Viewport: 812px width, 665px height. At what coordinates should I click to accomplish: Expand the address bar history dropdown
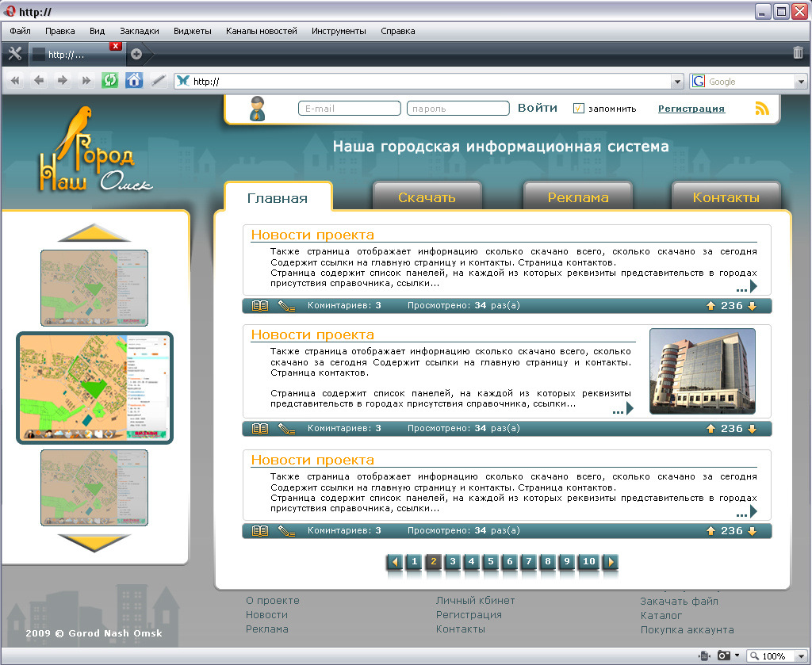(677, 82)
